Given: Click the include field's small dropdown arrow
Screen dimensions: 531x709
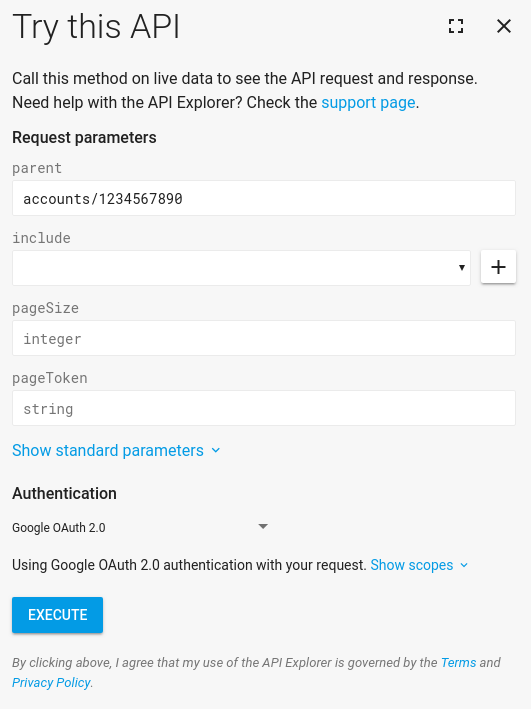Looking at the screenshot, I should coord(462,268).
